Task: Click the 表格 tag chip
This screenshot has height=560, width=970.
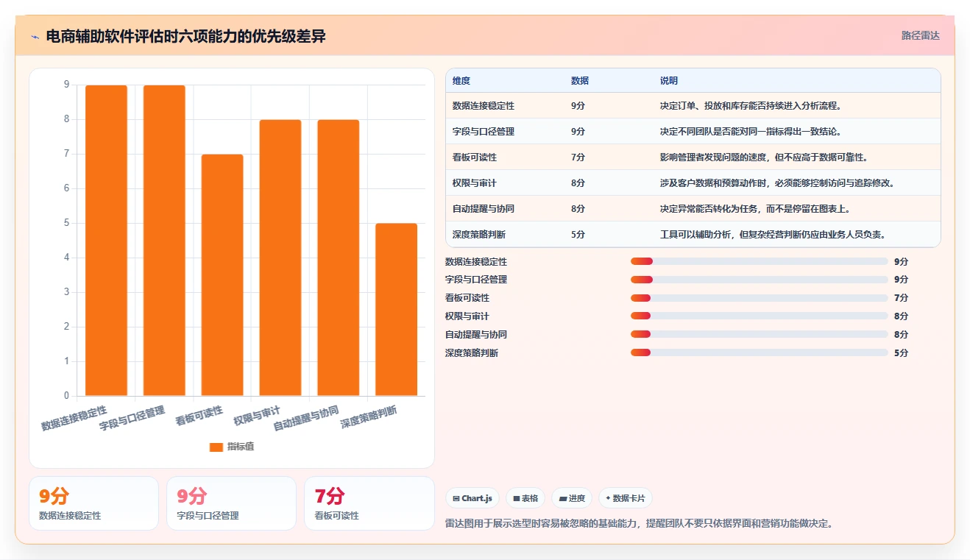Action: [525, 498]
